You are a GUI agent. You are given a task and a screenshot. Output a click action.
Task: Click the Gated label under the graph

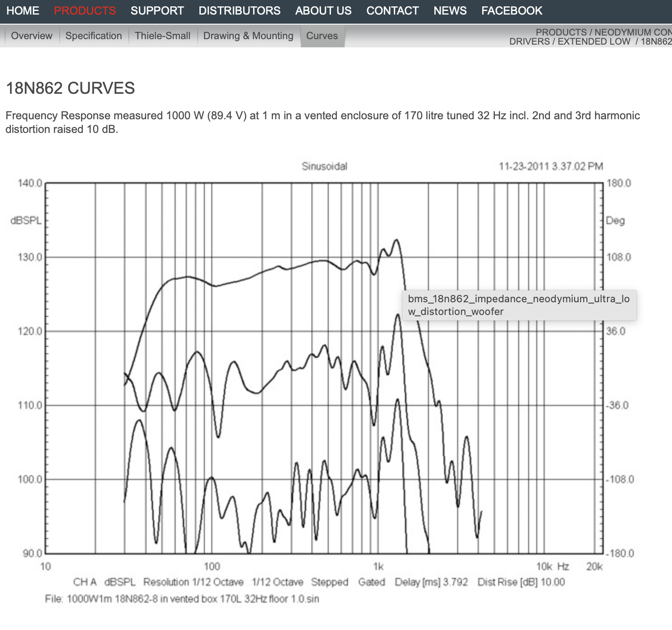click(372, 582)
